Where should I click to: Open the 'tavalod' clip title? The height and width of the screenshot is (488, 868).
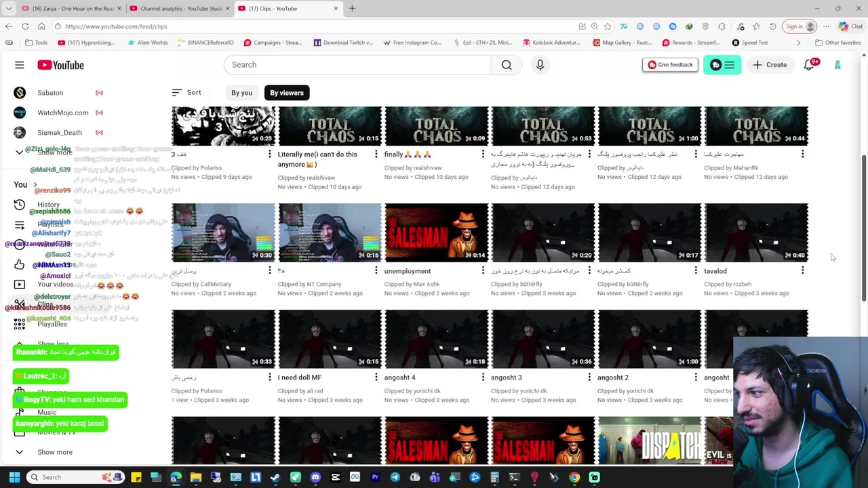(x=715, y=271)
